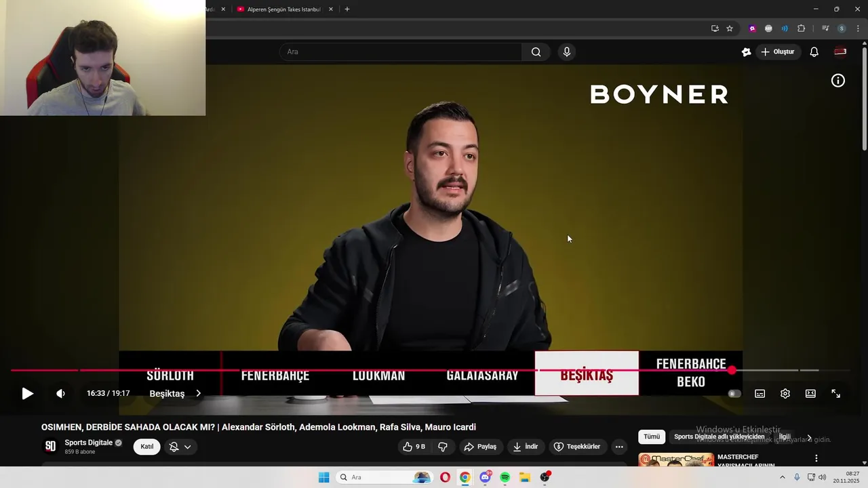Dislike the video with thumbs down

pos(443,447)
